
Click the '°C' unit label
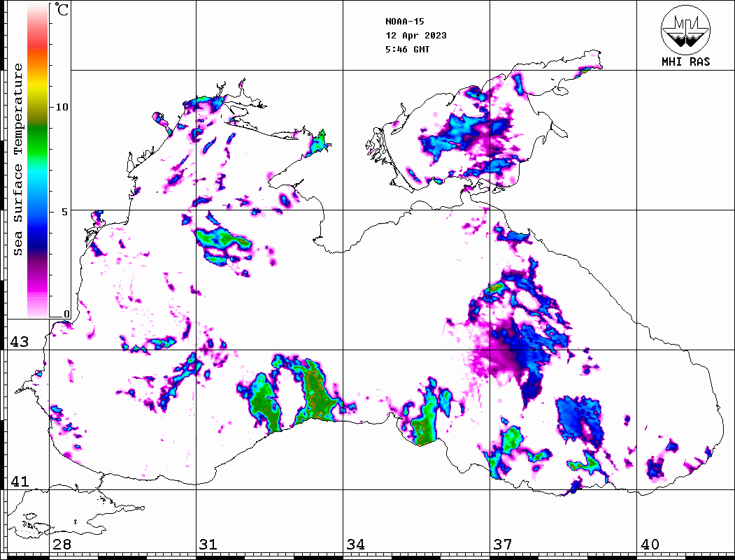pos(62,9)
